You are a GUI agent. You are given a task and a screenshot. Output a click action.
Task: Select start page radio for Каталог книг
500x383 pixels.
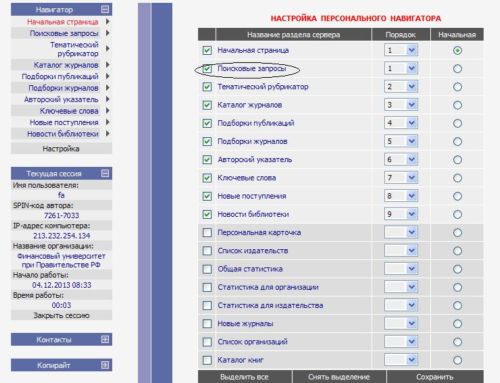457,360
